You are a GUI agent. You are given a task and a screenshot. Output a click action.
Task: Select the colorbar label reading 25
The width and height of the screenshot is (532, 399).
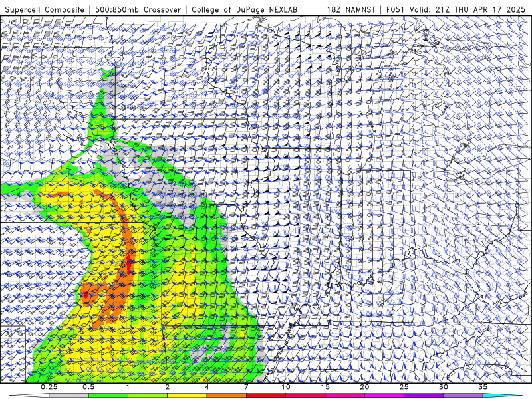pyautogui.click(x=404, y=387)
